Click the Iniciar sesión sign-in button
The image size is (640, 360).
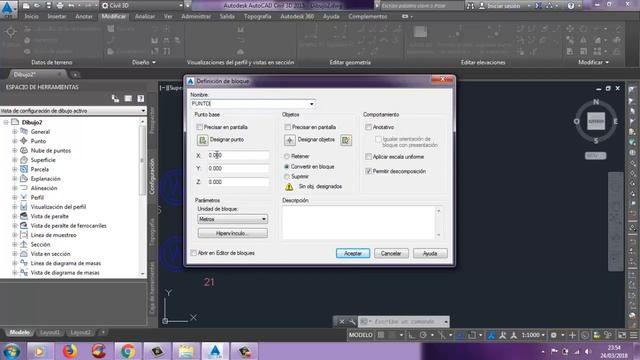point(503,6)
